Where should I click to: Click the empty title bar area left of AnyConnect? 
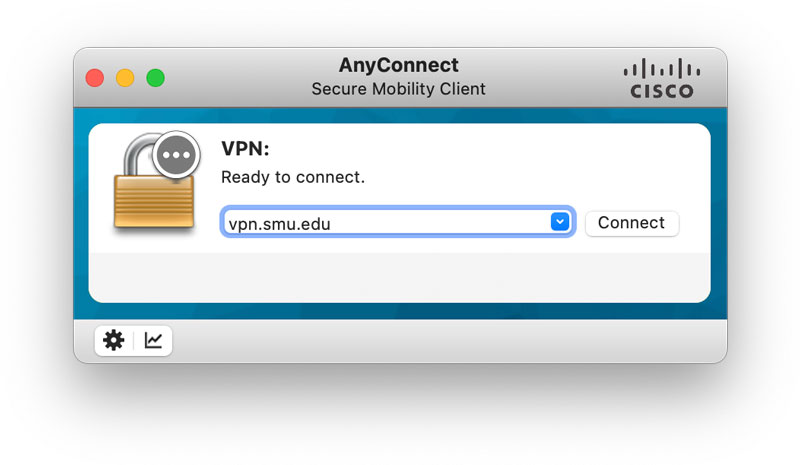click(240, 78)
